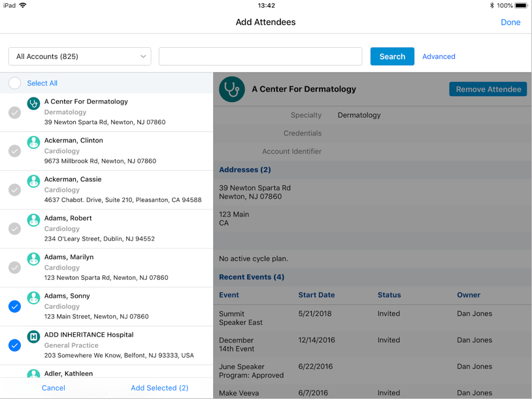Open the All Accounts (825) dropdown

(x=80, y=56)
